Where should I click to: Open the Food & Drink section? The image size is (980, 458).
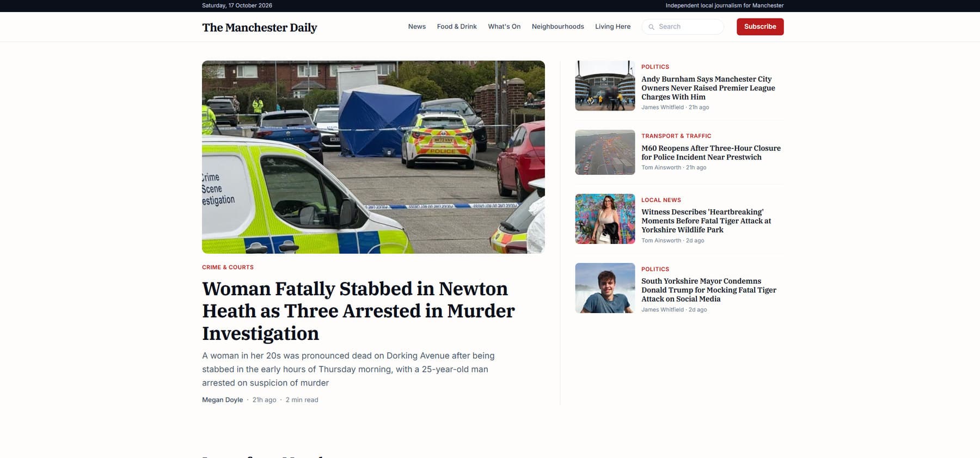(x=457, y=27)
